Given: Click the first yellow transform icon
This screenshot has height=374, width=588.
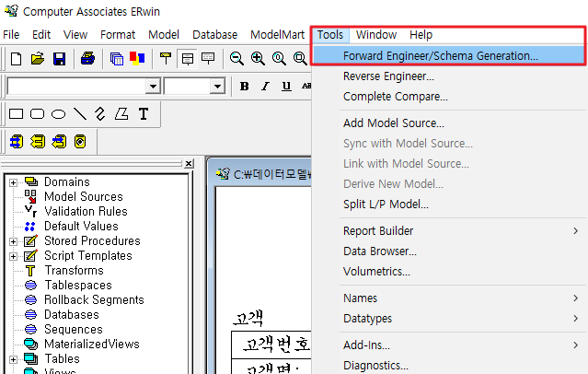Looking at the screenshot, I should tap(17, 142).
